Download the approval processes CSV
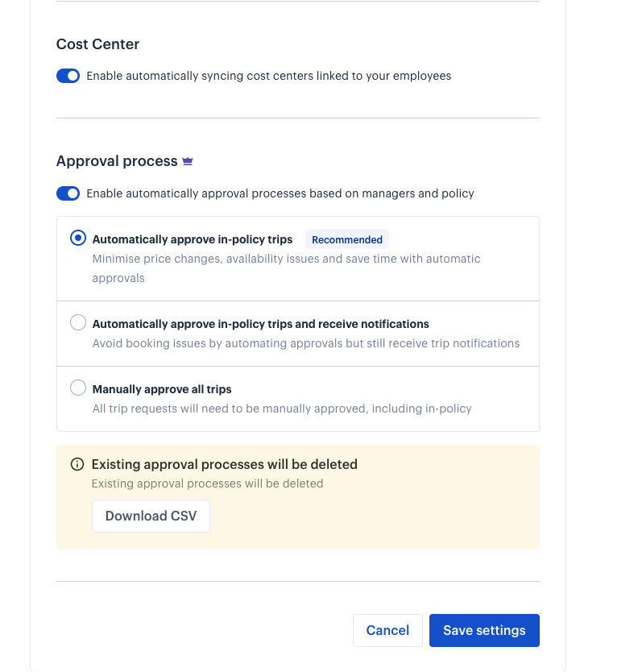Image resolution: width=638 pixels, height=672 pixels. (x=151, y=516)
